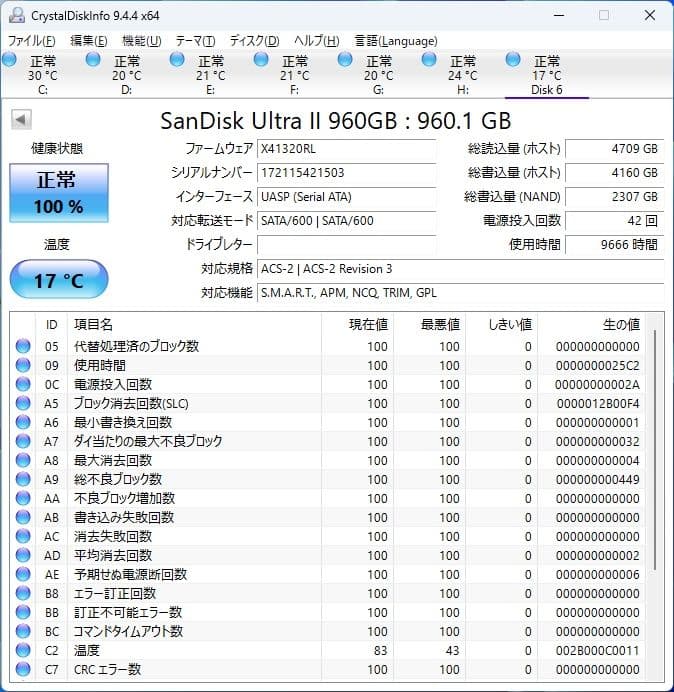Click status orb for attribute C2 温度

point(23,650)
